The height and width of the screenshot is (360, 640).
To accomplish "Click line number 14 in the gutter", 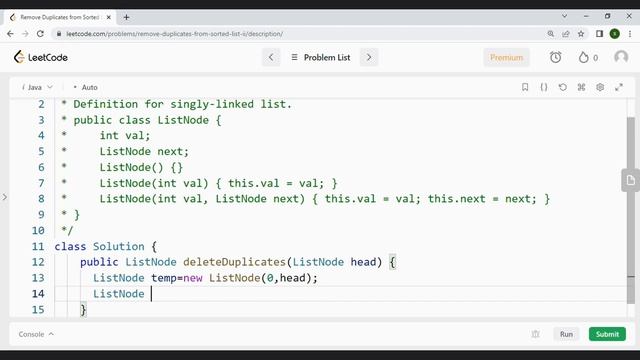I will (x=38, y=294).
